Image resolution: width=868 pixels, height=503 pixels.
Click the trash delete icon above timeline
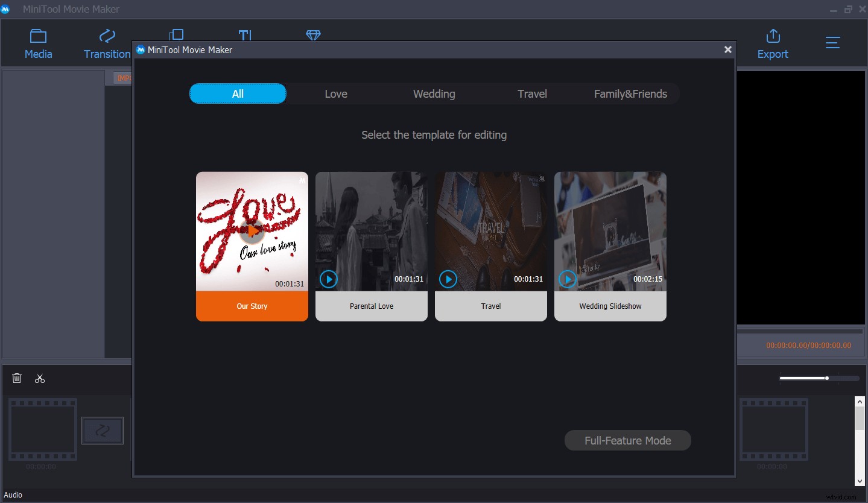[x=17, y=378]
